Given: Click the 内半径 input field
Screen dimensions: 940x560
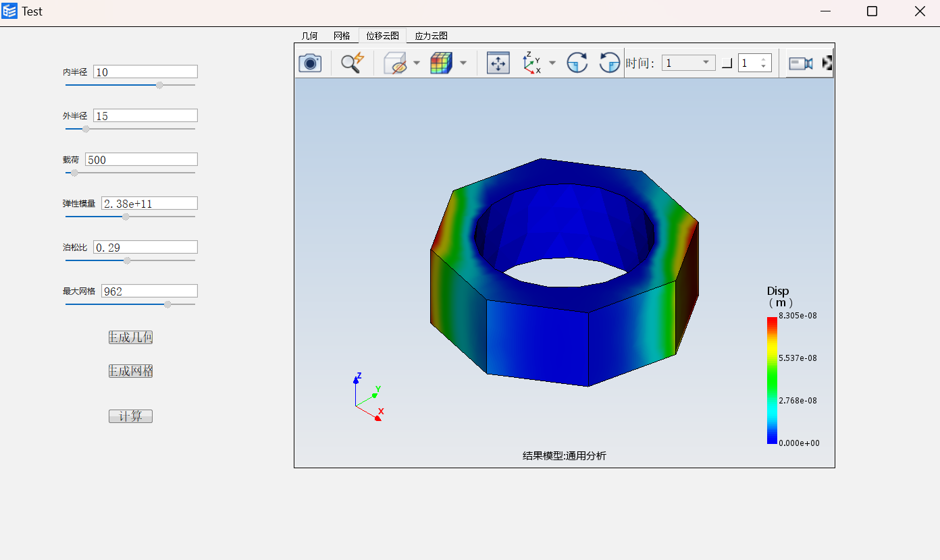Looking at the screenshot, I should click(145, 72).
